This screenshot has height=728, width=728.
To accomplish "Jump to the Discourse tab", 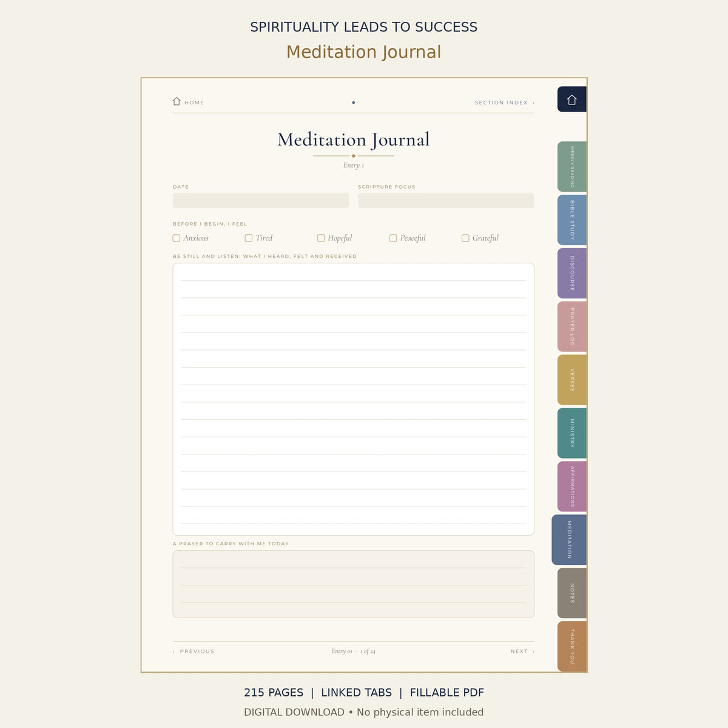I will click(572, 273).
